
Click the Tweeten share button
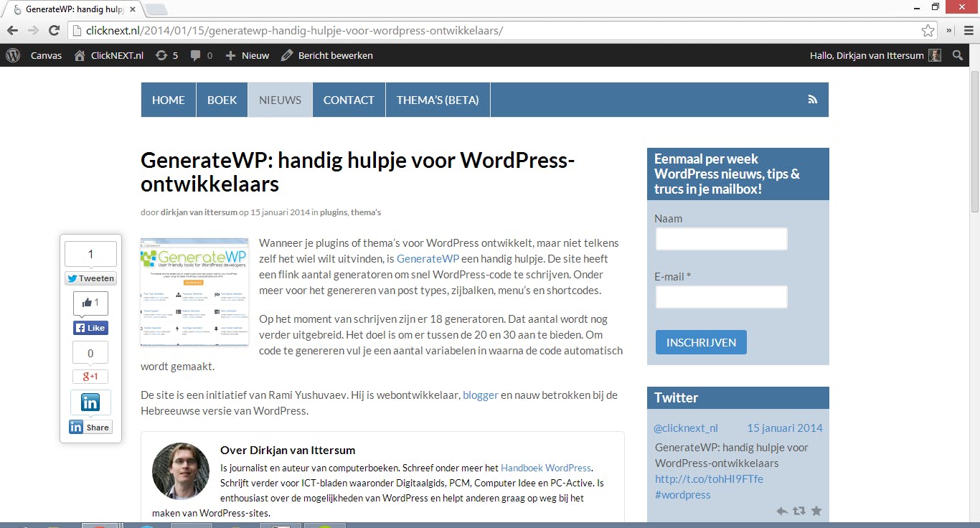click(90, 278)
